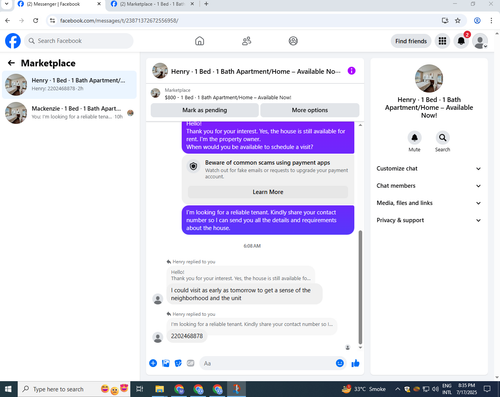Open Mackenzie conversation in list
Viewport: 500px width, 397px height.
point(69,113)
